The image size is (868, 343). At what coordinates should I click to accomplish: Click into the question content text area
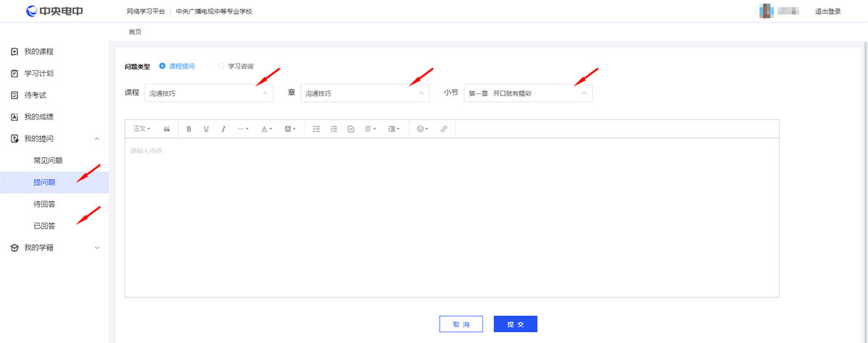click(x=451, y=217)
